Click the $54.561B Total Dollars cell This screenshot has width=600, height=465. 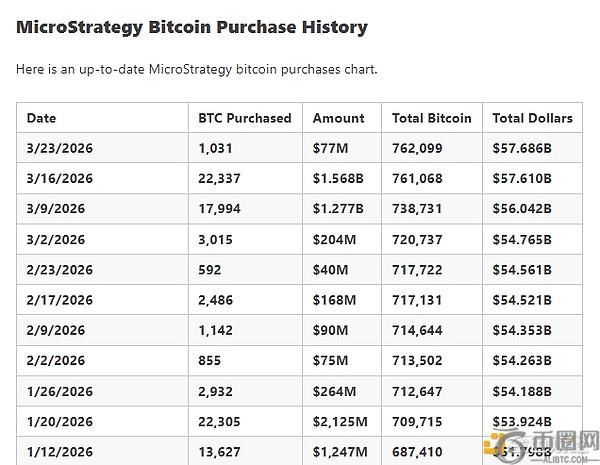coord(521,270)
